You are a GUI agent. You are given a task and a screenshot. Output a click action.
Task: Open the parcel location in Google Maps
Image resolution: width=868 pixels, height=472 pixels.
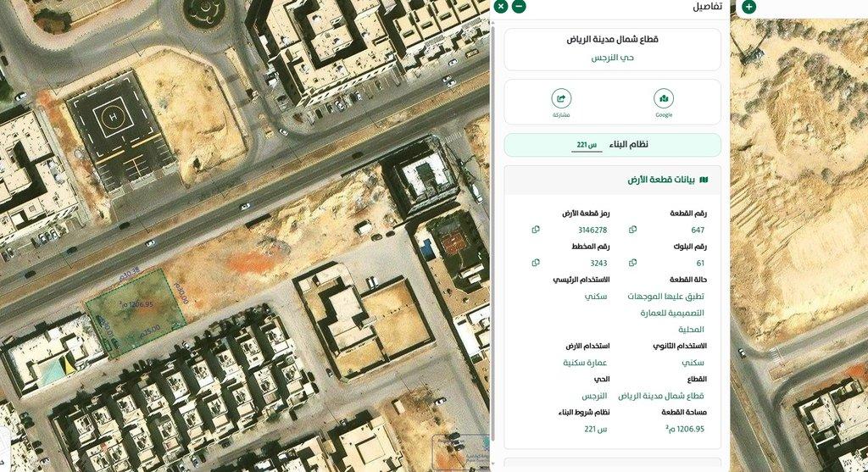[664, 99]
